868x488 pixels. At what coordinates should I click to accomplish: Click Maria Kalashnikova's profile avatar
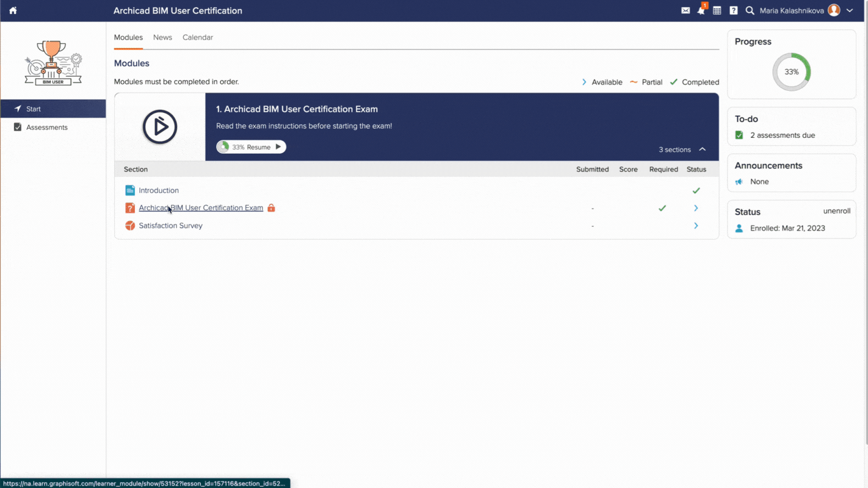pyautogui.click(x=834, y=10)
